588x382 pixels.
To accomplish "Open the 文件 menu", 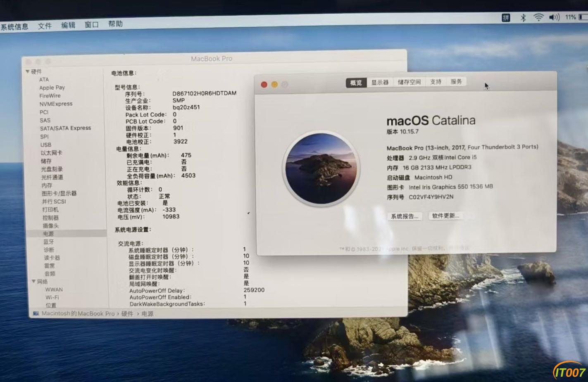I will point(45,26).
